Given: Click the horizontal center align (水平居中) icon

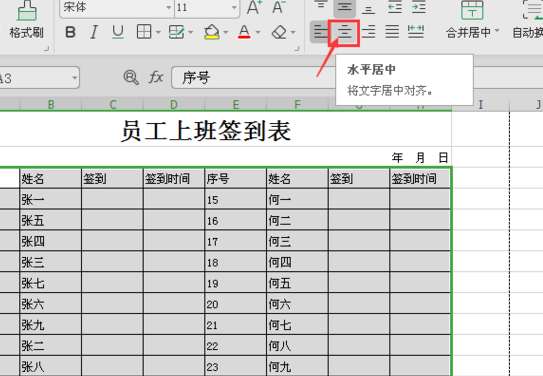Looking at the screenshot, I should [345, 33].
